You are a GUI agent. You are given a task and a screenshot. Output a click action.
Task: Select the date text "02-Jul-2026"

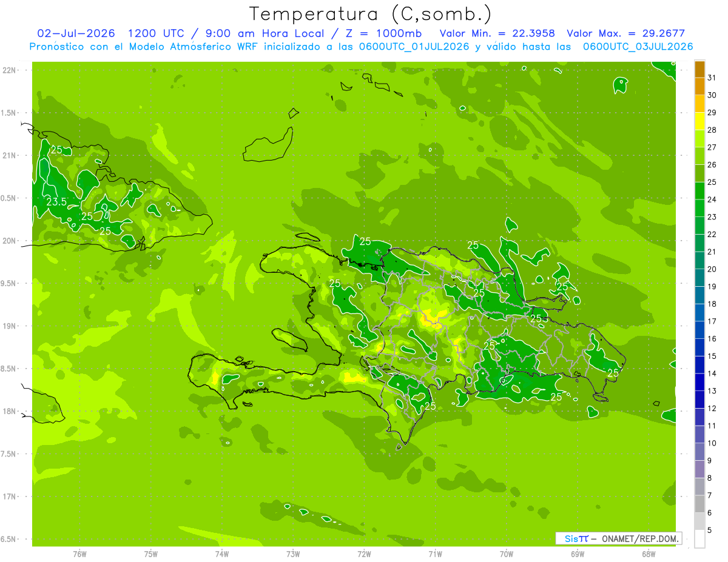[77, 33]
